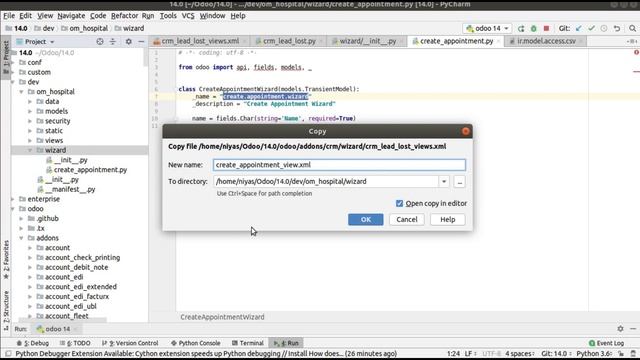This screenshot has height=360, width=640.
Task: Select account_check_printing folder
Action: pyautogui.click(x=82, y=258)
